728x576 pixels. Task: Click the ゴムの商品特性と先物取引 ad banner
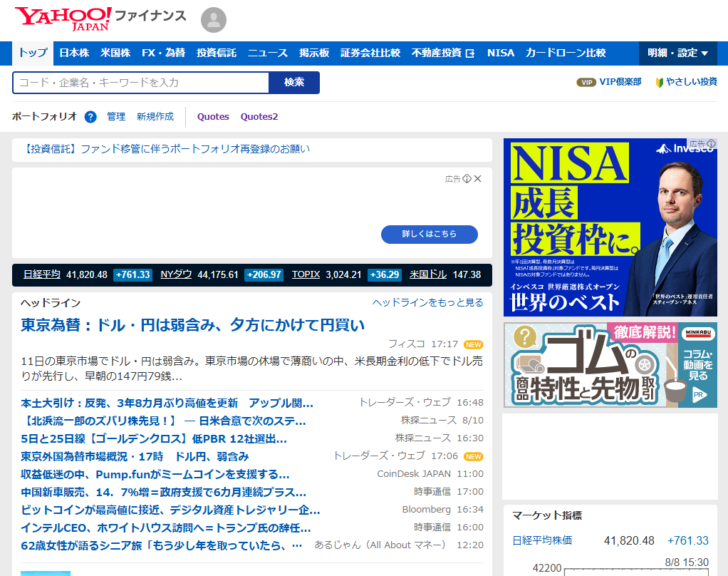610,365
